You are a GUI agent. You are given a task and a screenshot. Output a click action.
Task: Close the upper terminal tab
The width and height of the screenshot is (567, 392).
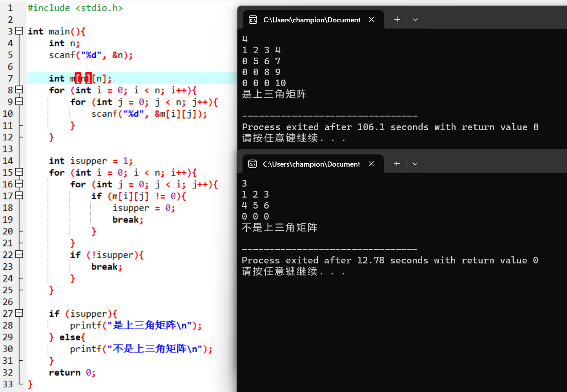click(372, 20)
